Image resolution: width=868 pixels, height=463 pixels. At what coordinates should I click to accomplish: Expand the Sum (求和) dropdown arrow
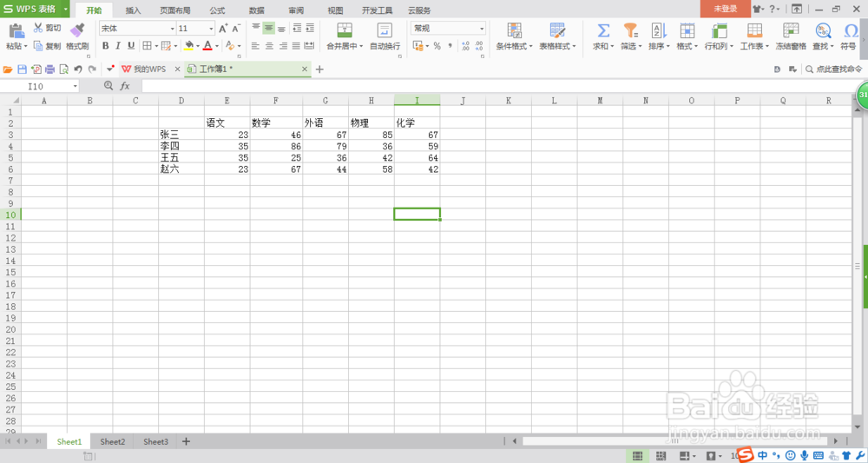612,47
